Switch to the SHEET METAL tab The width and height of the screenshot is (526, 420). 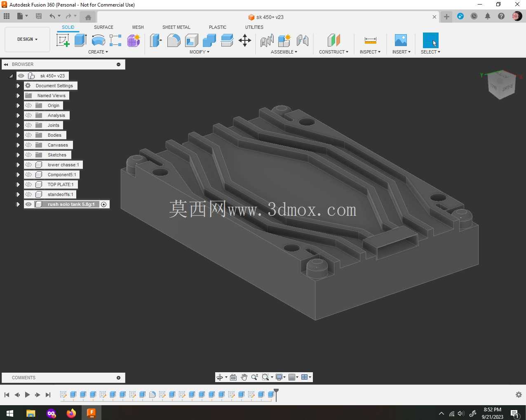[176, 27]
